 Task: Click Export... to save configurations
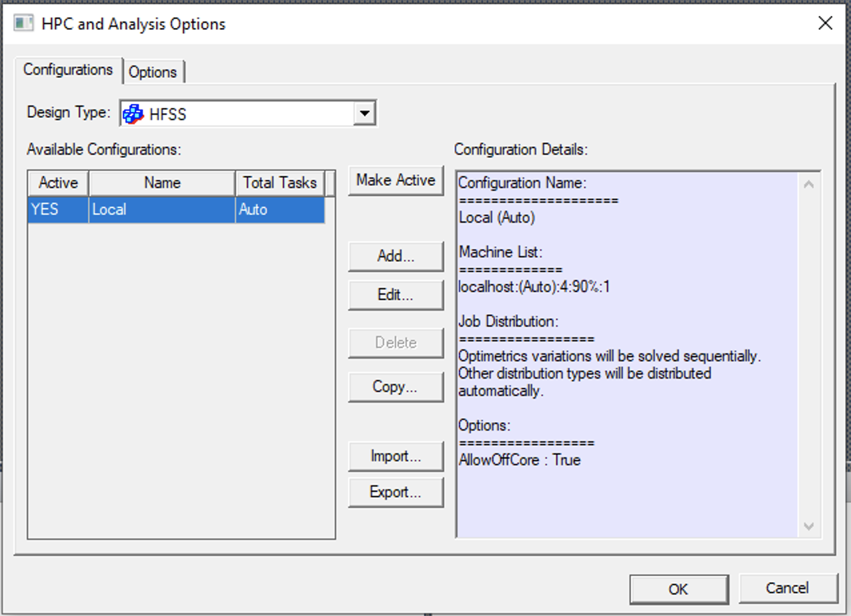pyautogui.click(x=395, y=493)
